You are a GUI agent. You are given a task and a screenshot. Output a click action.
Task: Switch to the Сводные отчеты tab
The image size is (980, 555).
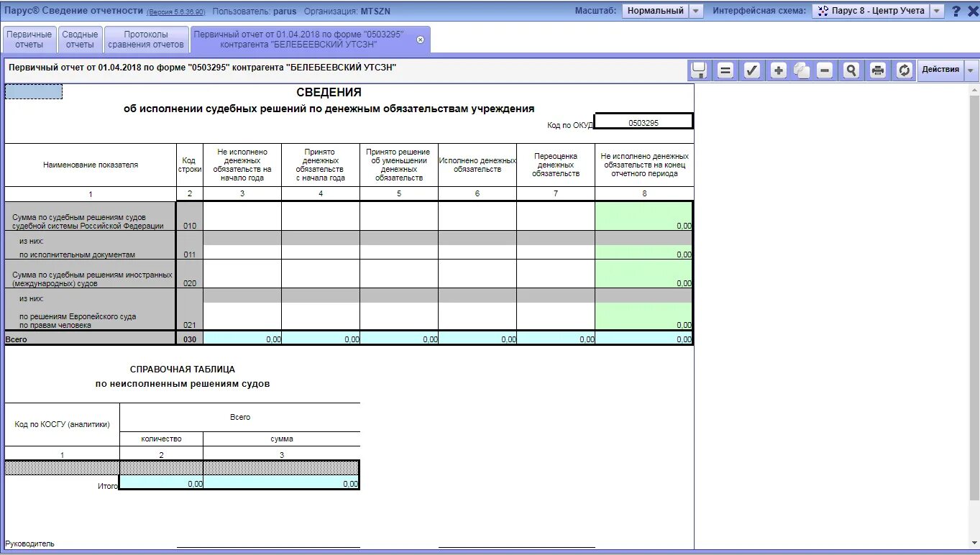(80, 40)
